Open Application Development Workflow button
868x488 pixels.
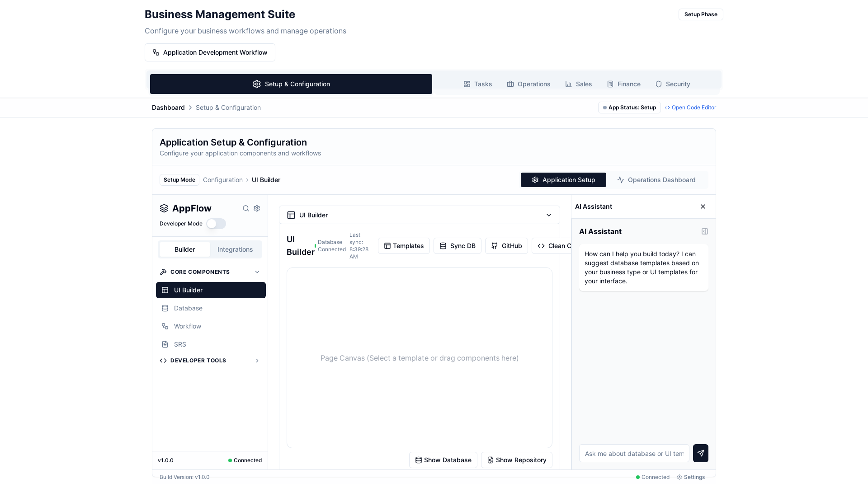point(210,52)
